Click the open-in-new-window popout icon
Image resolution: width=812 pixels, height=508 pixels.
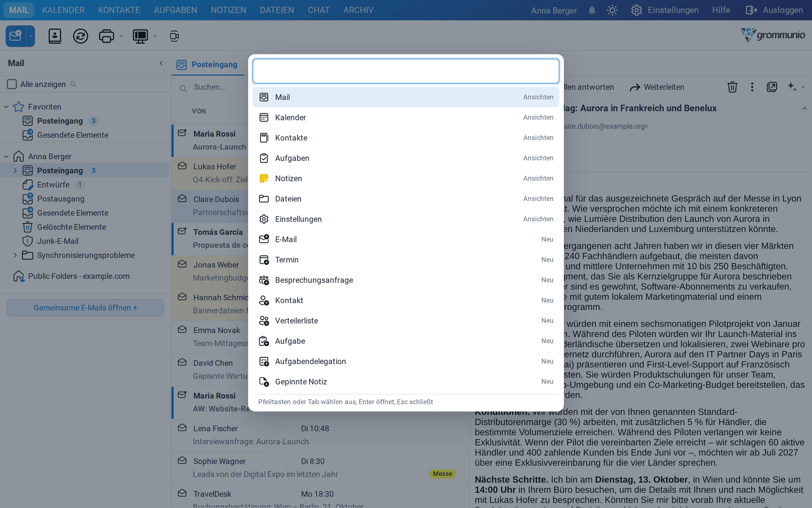(x=772, y=87)
